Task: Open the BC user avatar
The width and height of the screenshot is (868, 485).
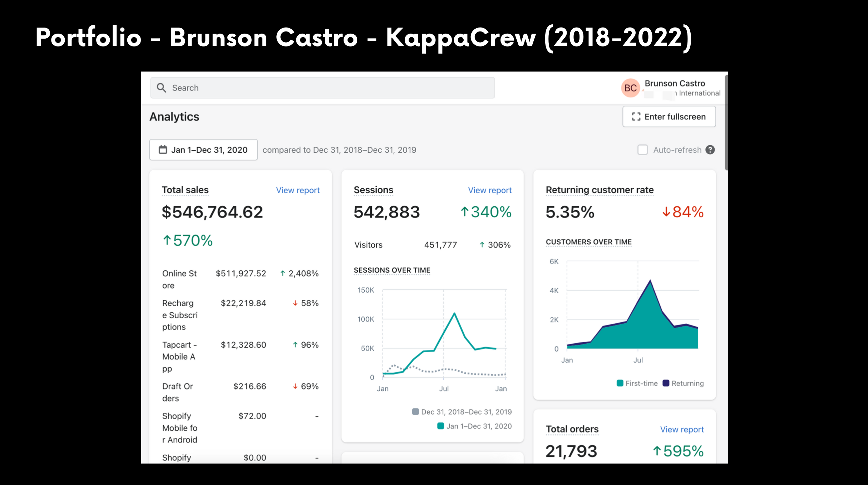Action: [x=630, y=88]
